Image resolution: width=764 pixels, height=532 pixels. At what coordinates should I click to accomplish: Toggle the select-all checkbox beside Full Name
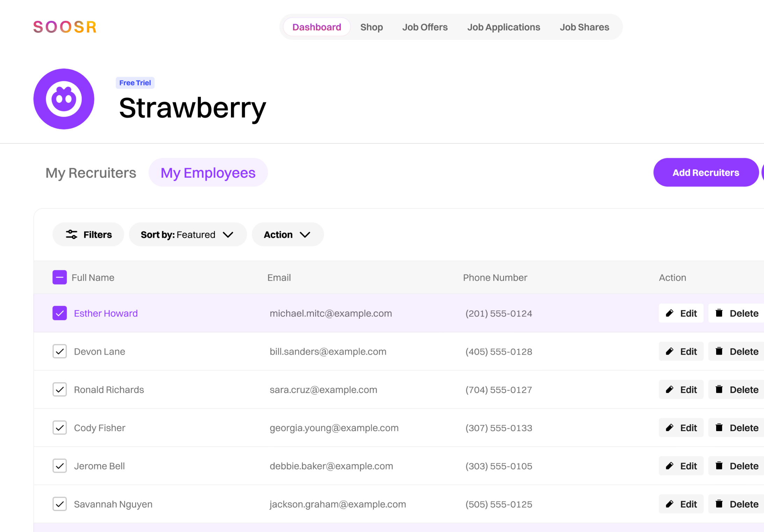pyautogui.click(x=60, y=278)
